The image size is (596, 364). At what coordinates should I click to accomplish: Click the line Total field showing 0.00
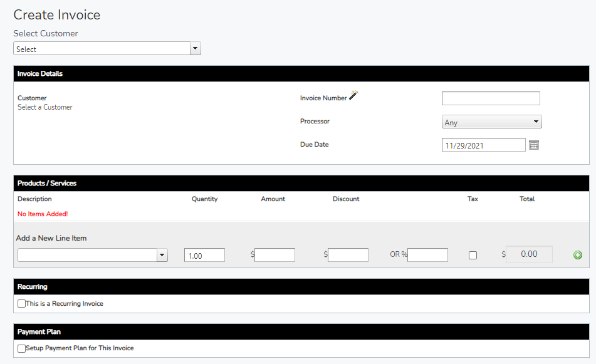529,254
